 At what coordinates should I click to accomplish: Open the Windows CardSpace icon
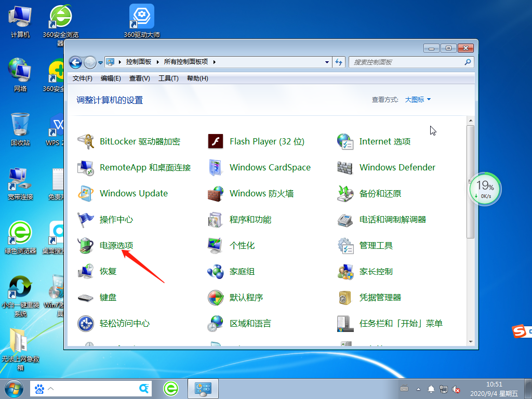tap(216, 168)
